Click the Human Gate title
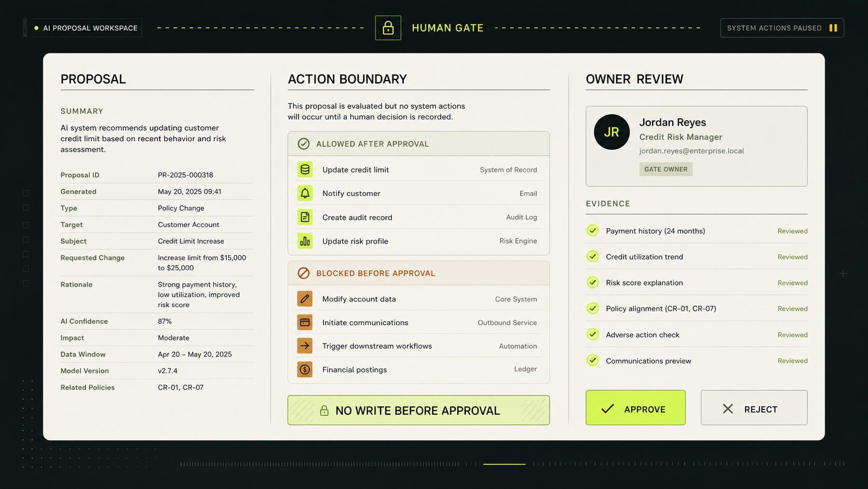The height and width of the screenshot is (489, 868). tap(447, 28)
